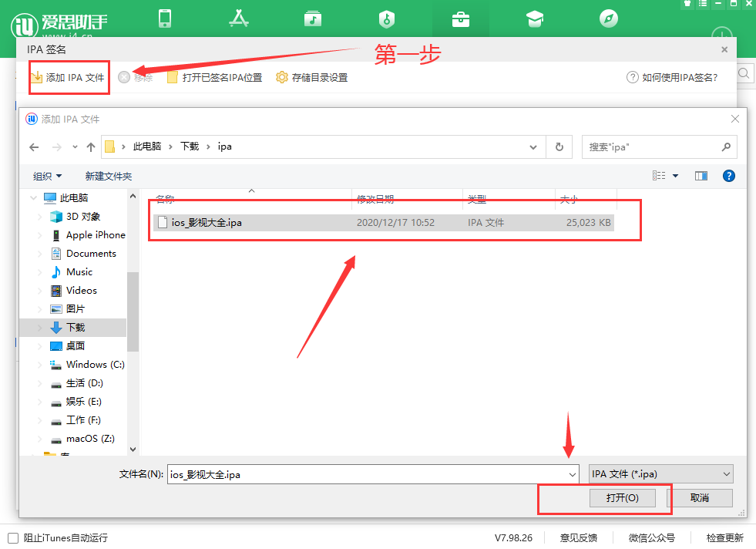Image resolution: width=756 pixels, height=549 pixels.
Task: Open the compass browser tab icon
Action: (x=609, y=19)
